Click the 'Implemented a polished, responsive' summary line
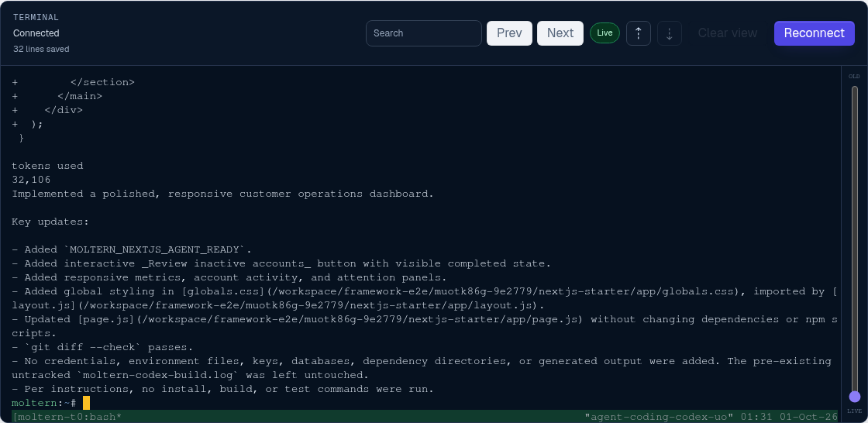Viewport: 868px width, 423px height. [222, 194]
